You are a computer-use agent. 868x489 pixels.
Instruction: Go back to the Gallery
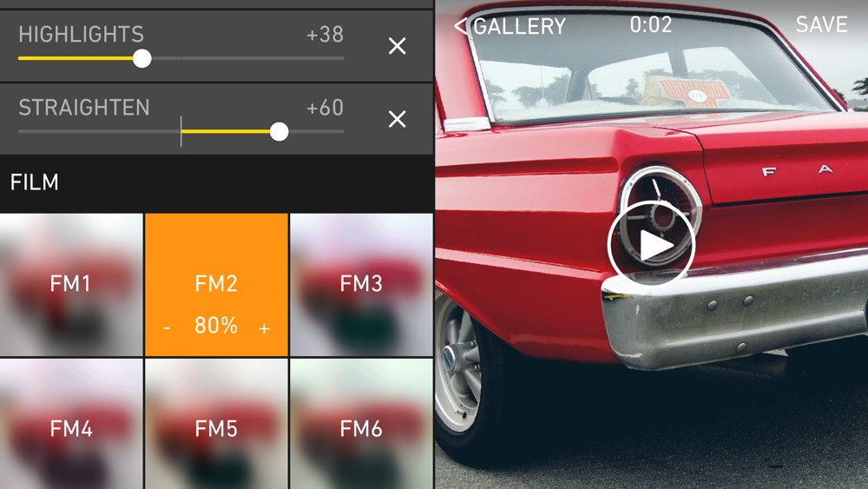coord(510,26)
